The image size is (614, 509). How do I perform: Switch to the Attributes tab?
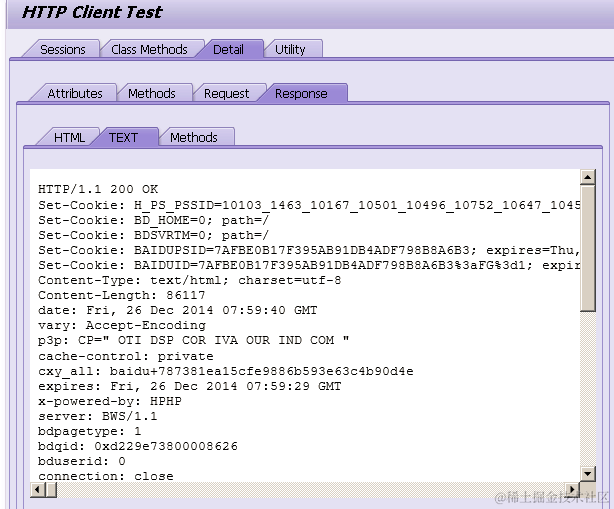point(75,93)
